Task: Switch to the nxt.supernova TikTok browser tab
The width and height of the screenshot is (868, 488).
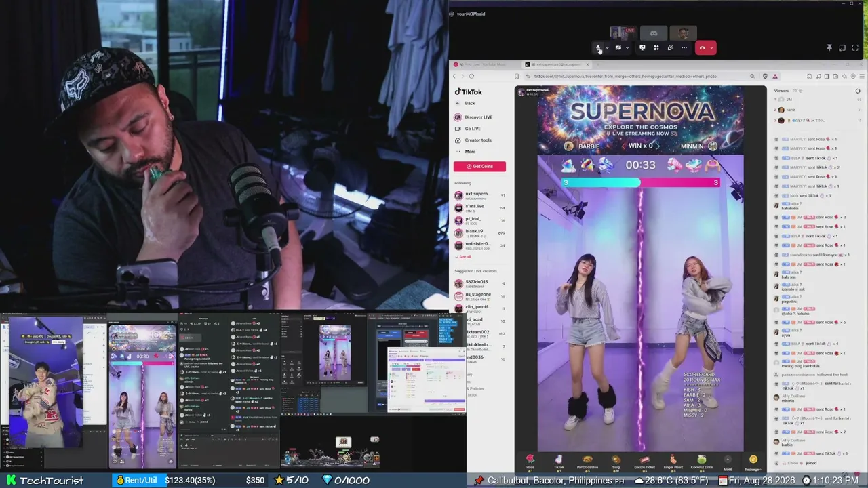Action: pyautogui.click(x=556, y=64)
